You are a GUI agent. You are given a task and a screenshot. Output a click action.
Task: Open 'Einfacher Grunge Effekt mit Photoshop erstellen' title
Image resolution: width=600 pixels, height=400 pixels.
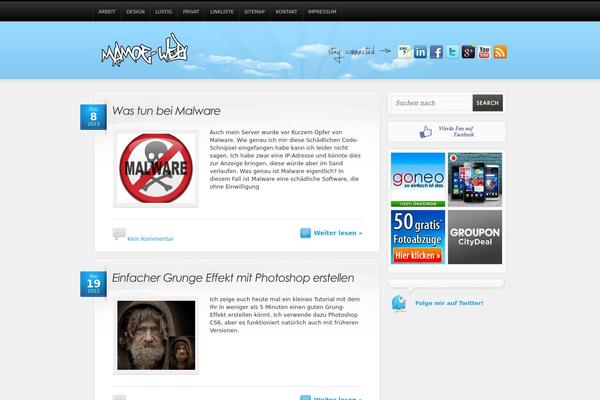click(x=233, y=278)
